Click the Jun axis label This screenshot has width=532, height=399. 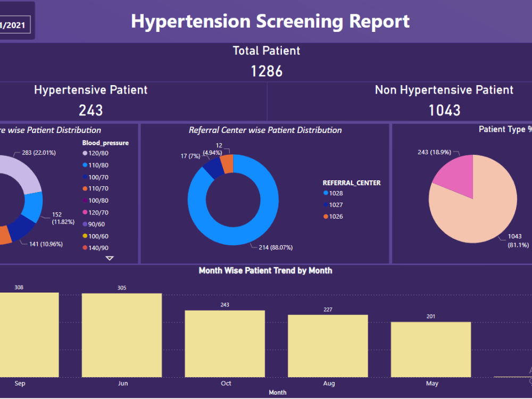click(123, 383)
